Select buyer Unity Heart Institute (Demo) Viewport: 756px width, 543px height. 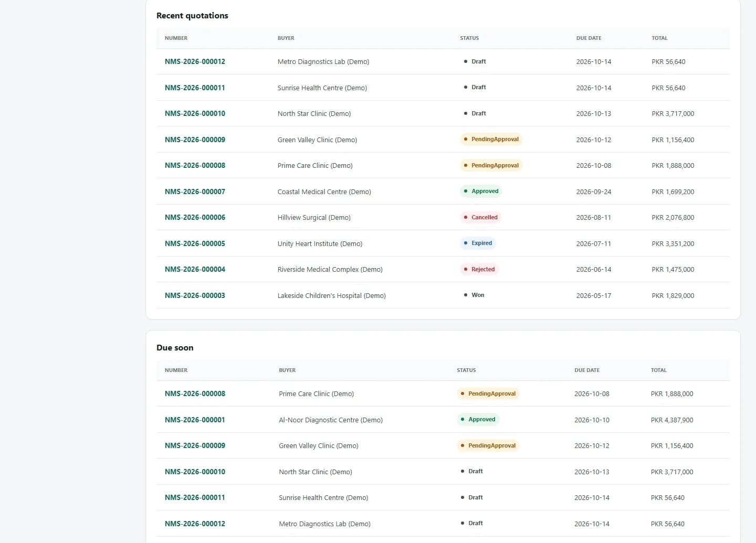320,243
